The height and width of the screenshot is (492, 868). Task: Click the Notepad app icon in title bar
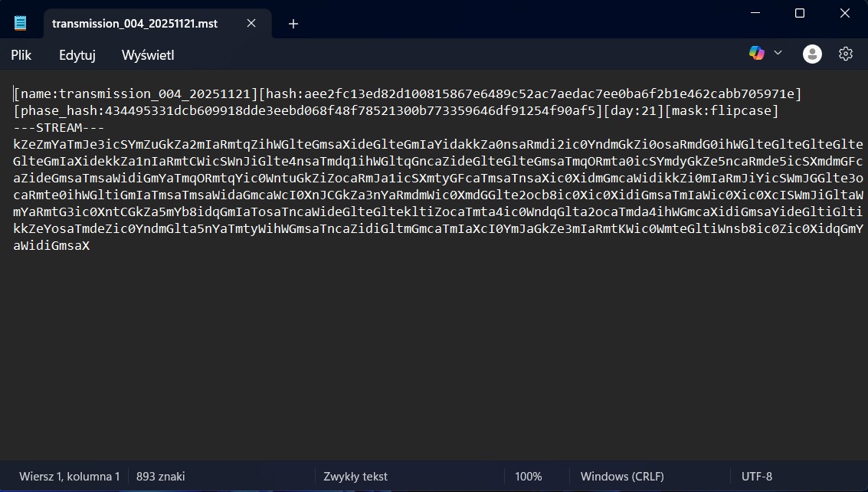tap(20, 23)
